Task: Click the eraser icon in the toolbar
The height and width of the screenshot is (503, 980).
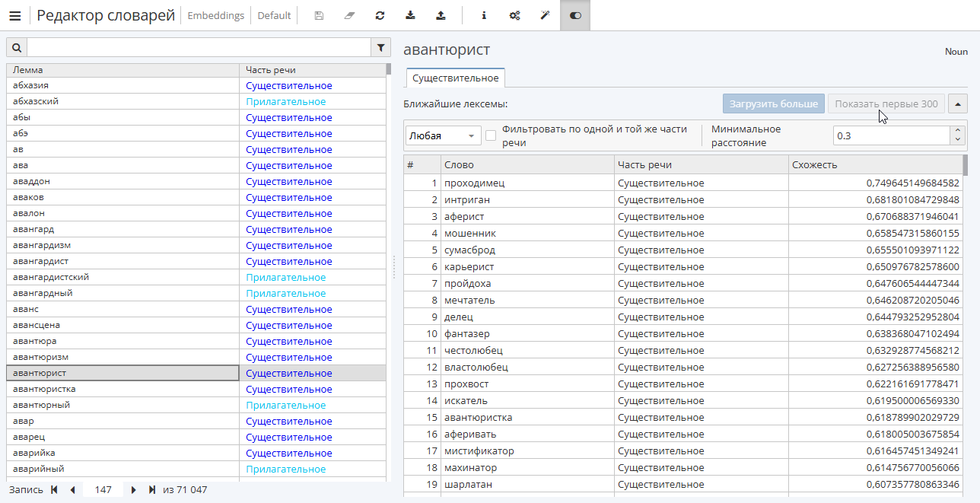Action: 349,15
